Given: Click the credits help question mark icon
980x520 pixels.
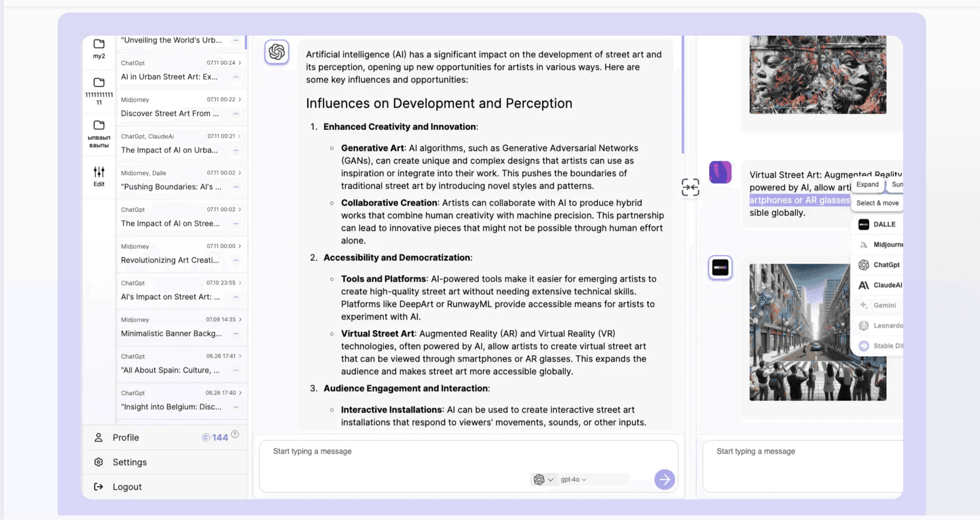Looking at the screenshot, I should [x=235, y=434].
